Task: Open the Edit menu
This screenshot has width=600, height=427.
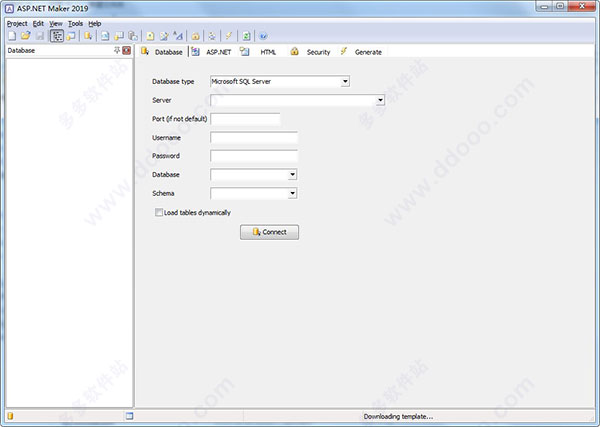Action: [x=38, y=24]
